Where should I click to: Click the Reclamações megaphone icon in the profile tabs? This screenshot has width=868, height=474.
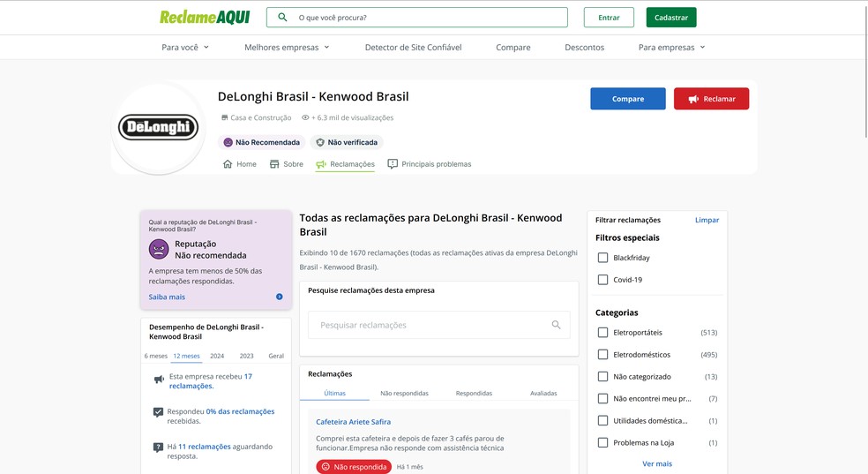click(x=321, y=164)
